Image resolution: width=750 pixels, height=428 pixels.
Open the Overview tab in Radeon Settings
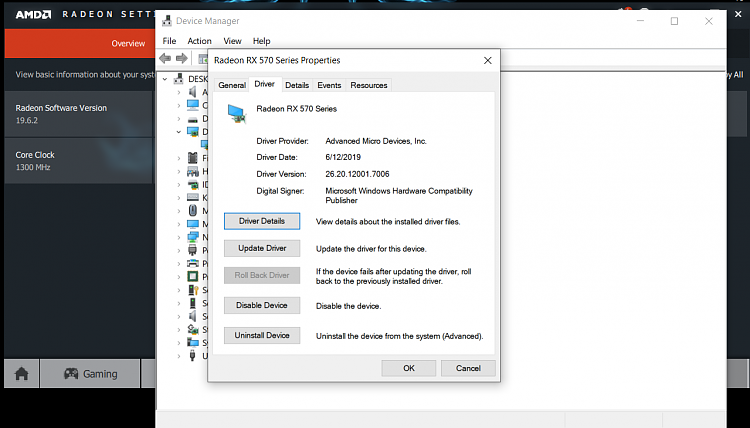click(128, 44)
